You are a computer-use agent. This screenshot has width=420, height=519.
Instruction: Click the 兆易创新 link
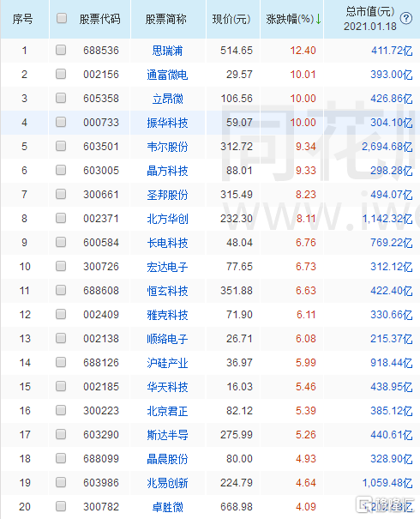pyautogui.click(x=167, y=483)
